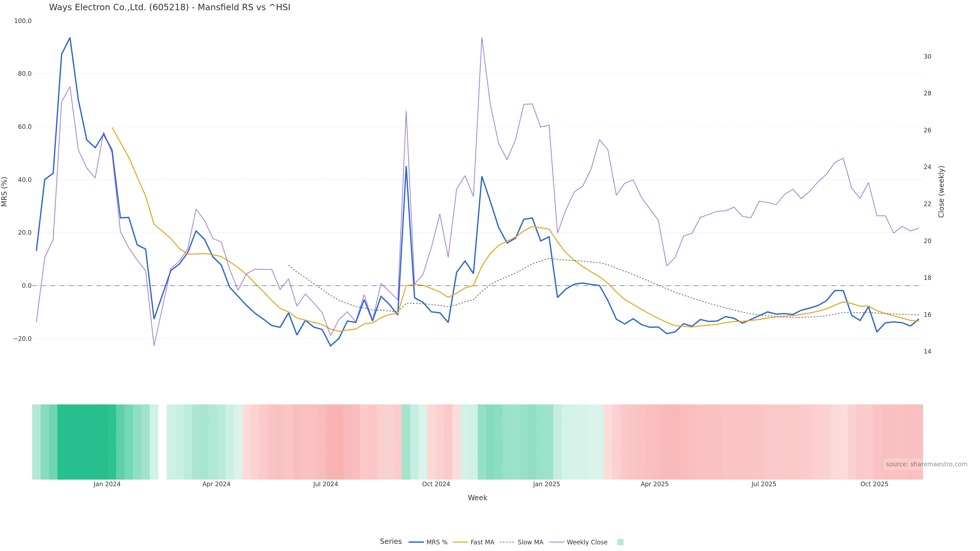Click the Apr 2024 x-axis label
This screenshot has height=551, width=980.
(216, 484)
